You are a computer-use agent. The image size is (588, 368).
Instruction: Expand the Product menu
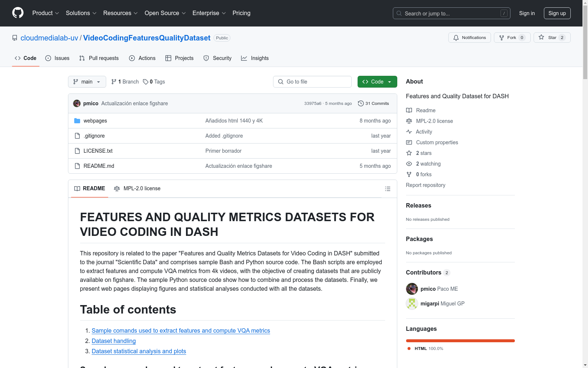(x=46, y=13)
